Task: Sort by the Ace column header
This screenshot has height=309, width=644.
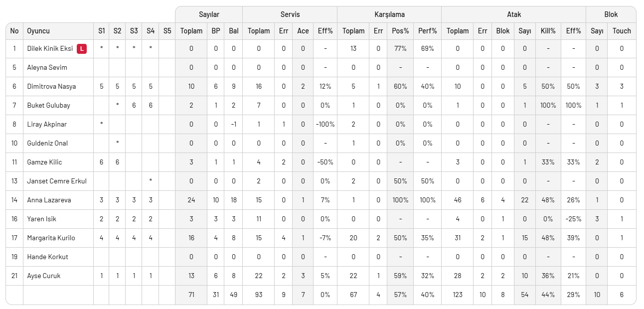Action: 303,31
